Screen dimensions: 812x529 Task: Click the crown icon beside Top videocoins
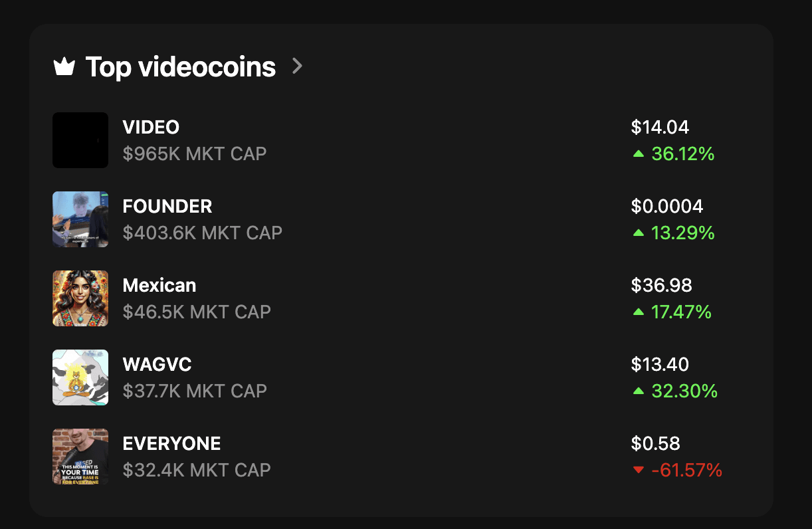pyautogui.click(x=64, y=66)
